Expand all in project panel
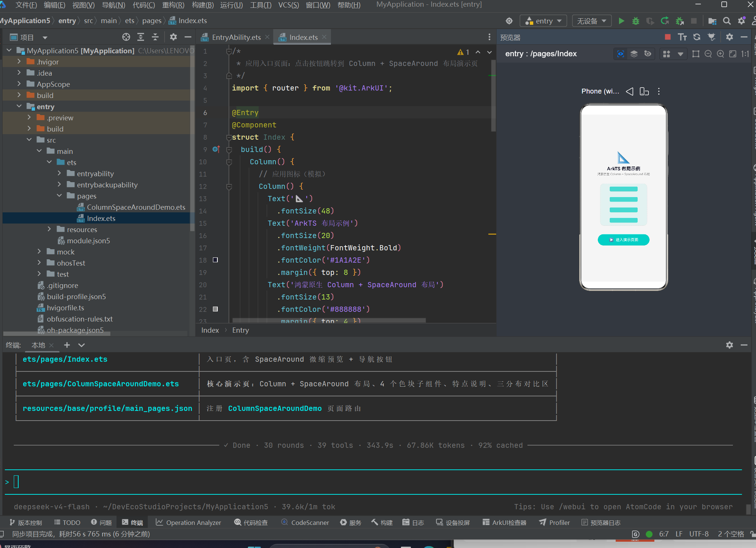Screen dimensions: 756x548 [x=141, y=37]
